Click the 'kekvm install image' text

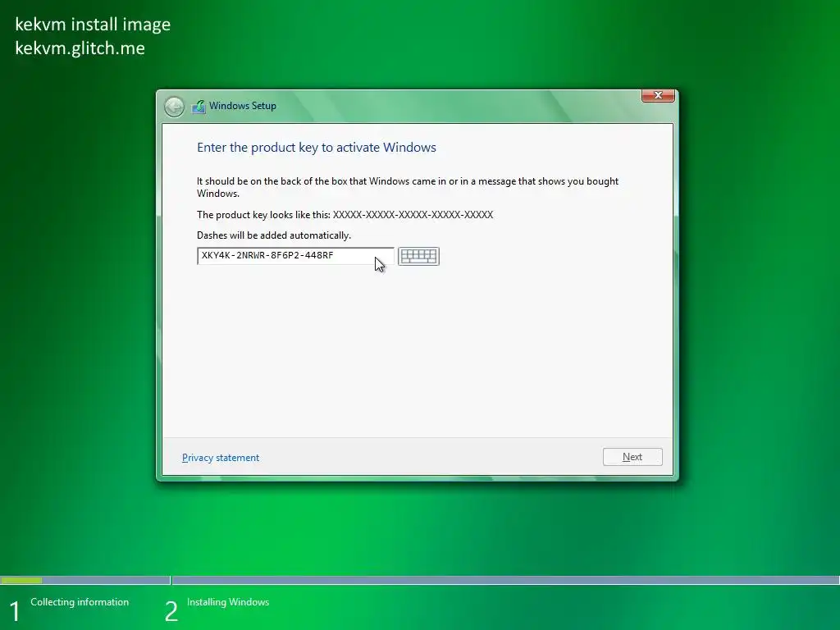pyautogui.click(x=93, y=25)
